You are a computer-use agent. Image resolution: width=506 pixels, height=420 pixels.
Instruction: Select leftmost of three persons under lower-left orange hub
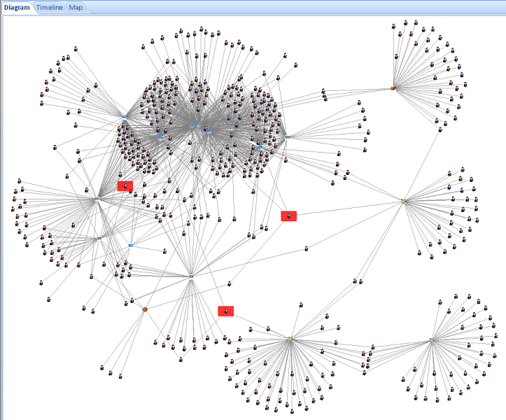click(102, 367)
